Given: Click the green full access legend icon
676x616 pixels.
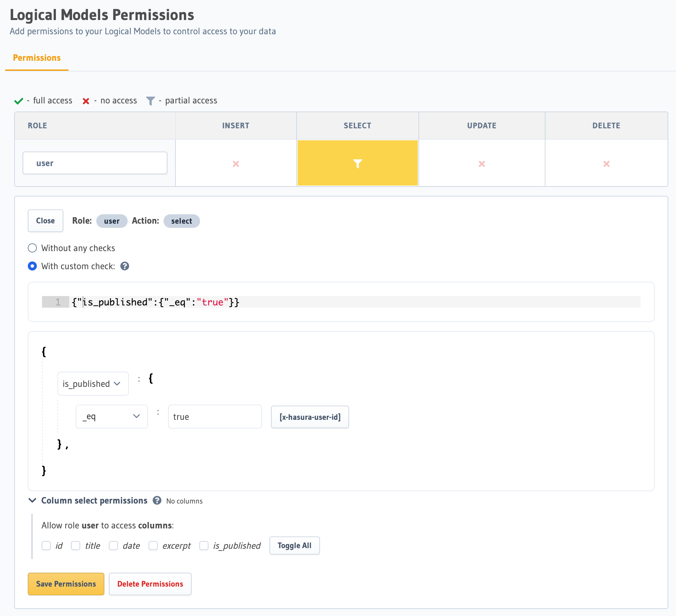Looking at the screenshot, I should pyautogui.click(x=18, y=101).
